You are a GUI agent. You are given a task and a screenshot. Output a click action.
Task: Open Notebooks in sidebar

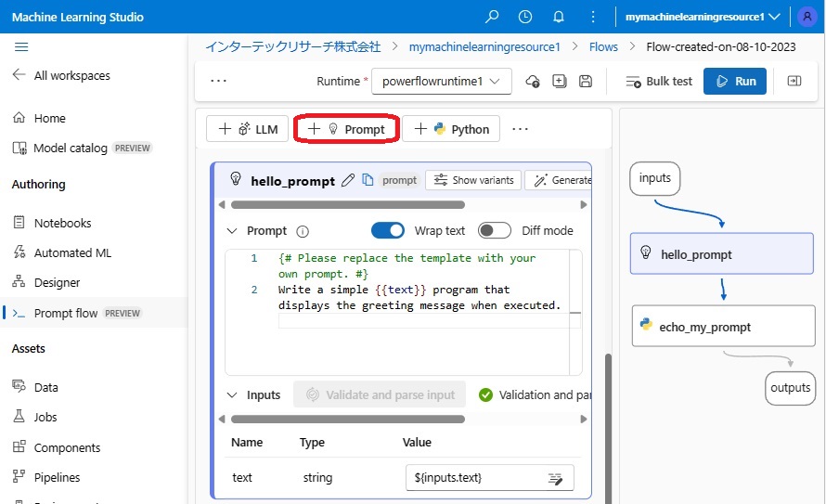tap(52, 223)
